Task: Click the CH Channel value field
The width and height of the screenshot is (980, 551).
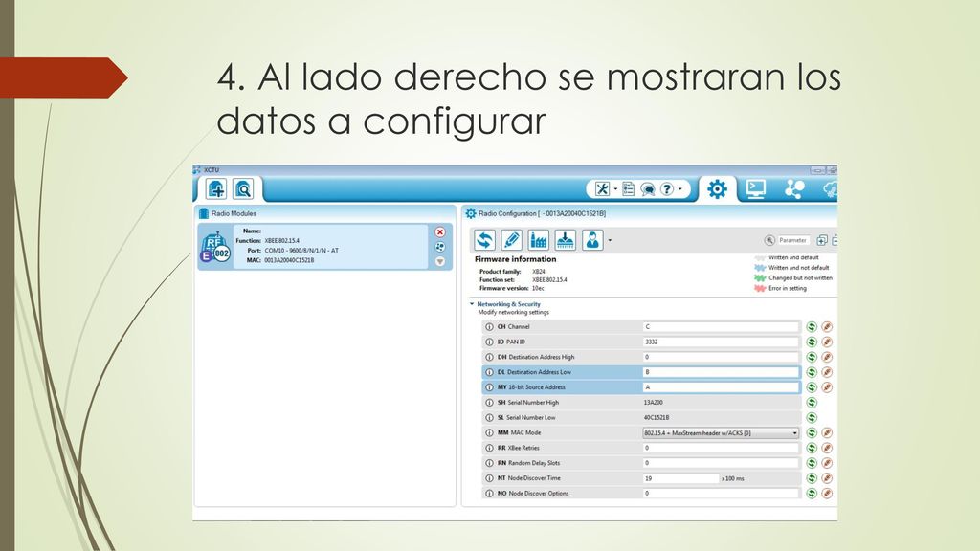Action: point(722,327)
